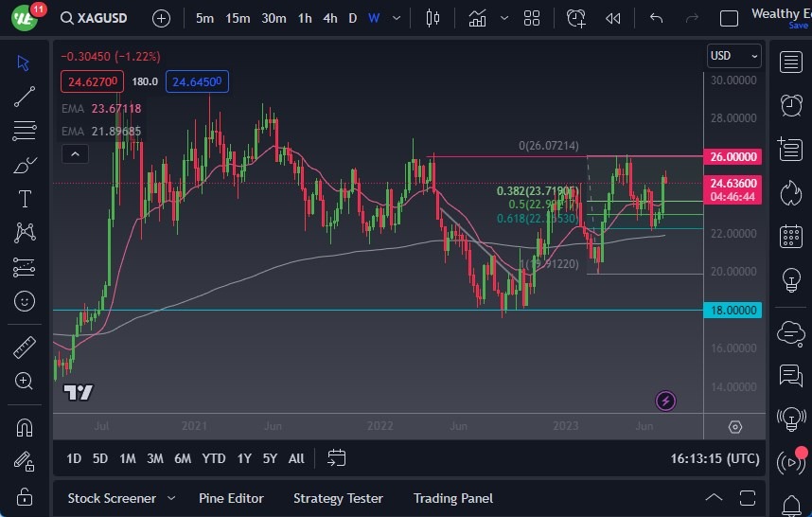The height and width of the screenshot is (517, 812).
Task: Open the economic calendar panel
Action: (x=790, y=237)
